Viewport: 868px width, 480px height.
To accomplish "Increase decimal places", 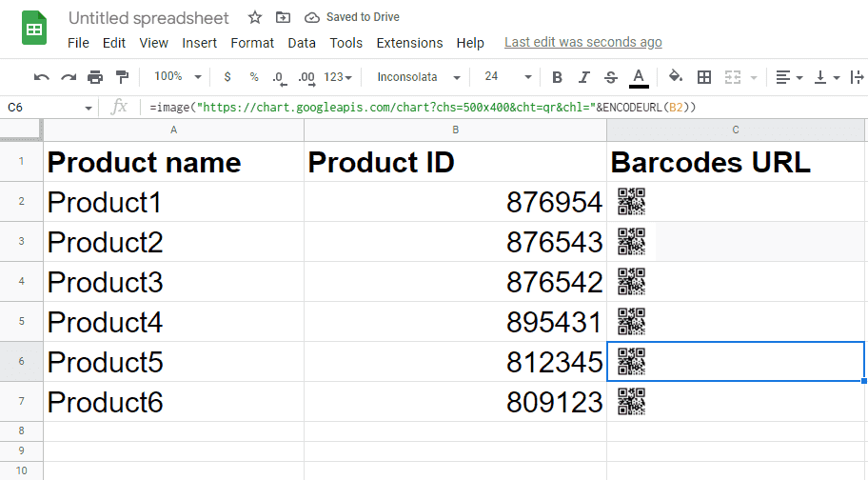I will [306, 77].
